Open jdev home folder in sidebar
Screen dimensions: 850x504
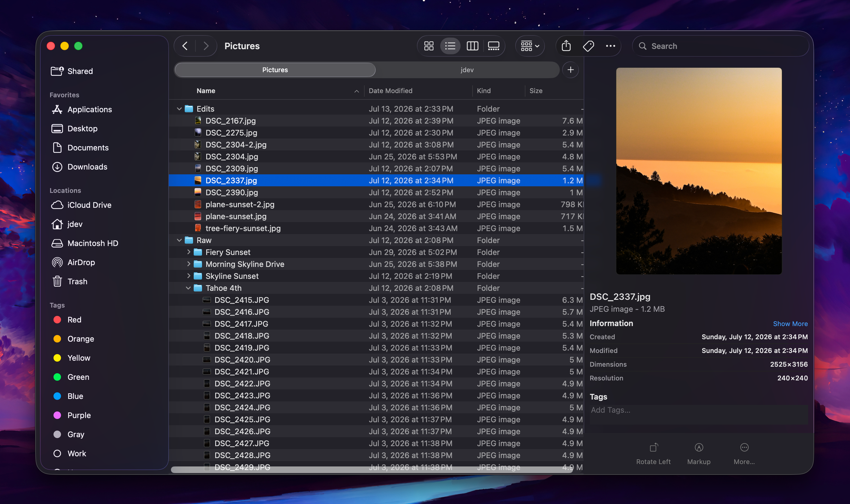coord(75,224)
